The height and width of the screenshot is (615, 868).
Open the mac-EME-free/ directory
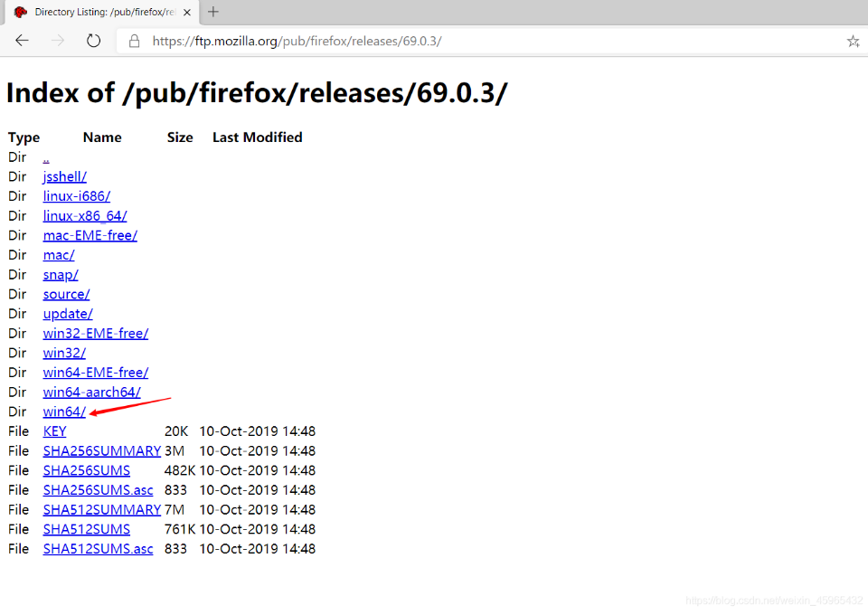90,235
